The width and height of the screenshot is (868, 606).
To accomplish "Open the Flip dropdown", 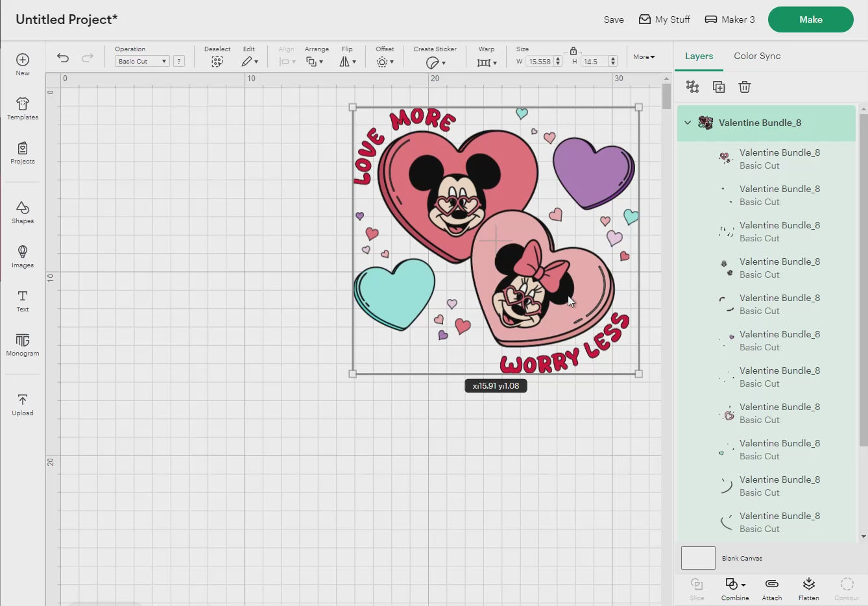I will click(348, 62).
